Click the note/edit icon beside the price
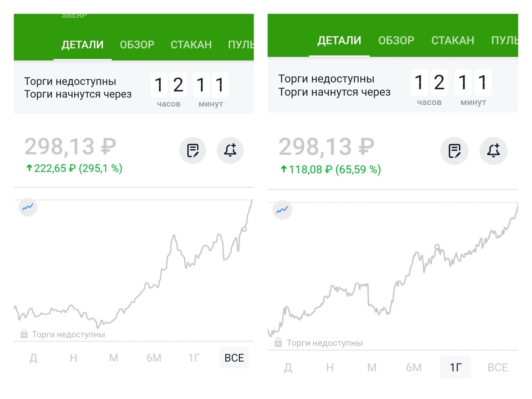This screenshot has height=399, width=532. tap(192, 150)
